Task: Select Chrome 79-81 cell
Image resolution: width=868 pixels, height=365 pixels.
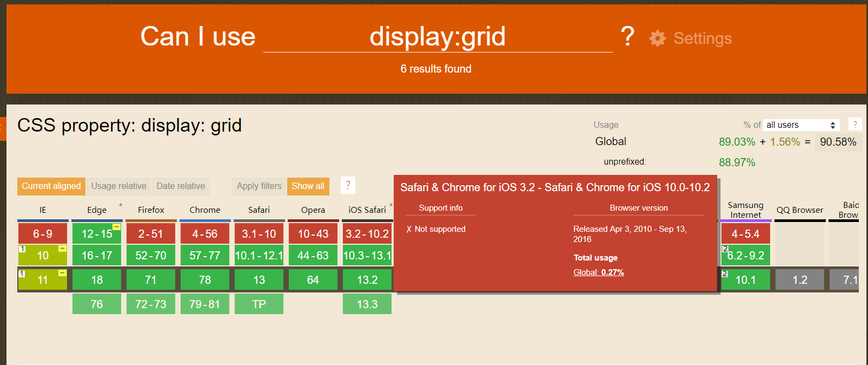Action: [205, 304]
